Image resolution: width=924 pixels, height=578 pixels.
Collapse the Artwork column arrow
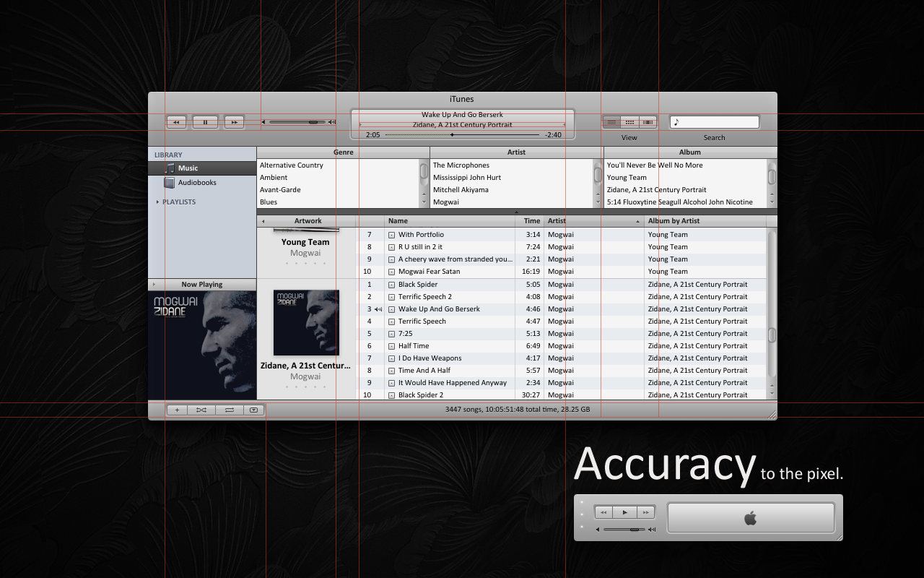(263, 221)
